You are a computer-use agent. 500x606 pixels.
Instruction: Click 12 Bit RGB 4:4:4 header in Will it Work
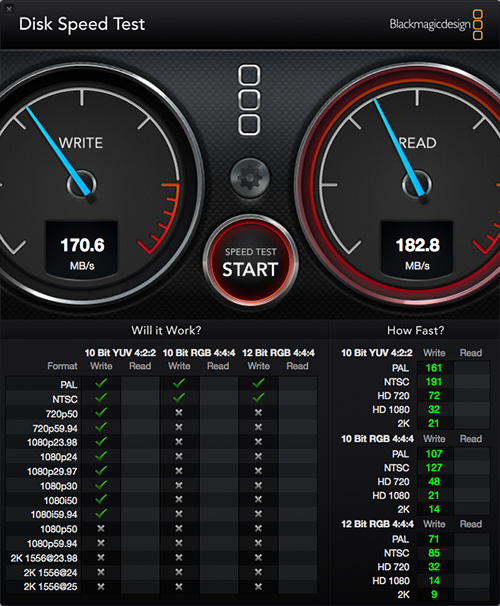point(278,353)
